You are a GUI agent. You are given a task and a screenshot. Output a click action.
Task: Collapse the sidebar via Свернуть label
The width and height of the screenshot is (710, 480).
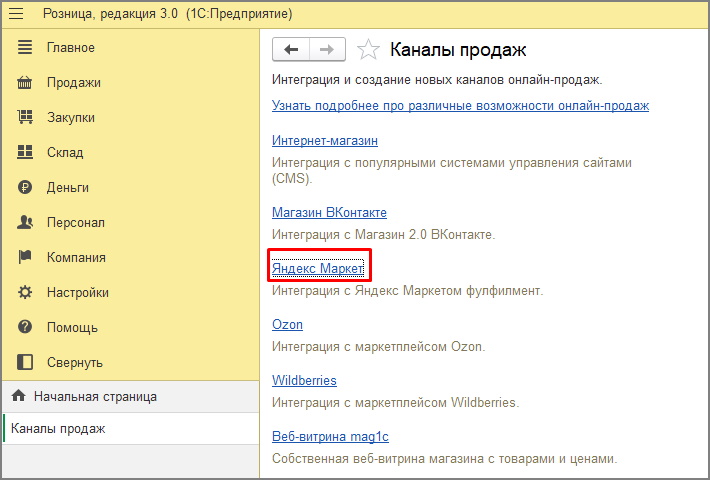[75, 362]
